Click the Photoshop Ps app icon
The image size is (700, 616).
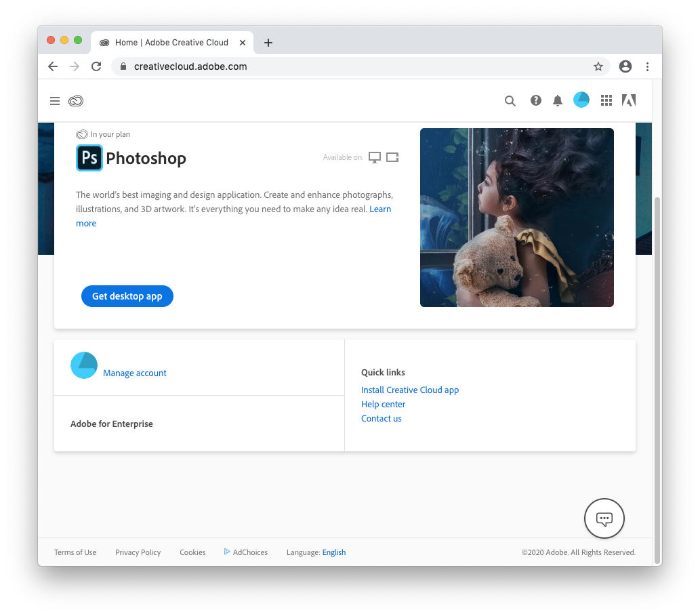(x=89, y=158)
